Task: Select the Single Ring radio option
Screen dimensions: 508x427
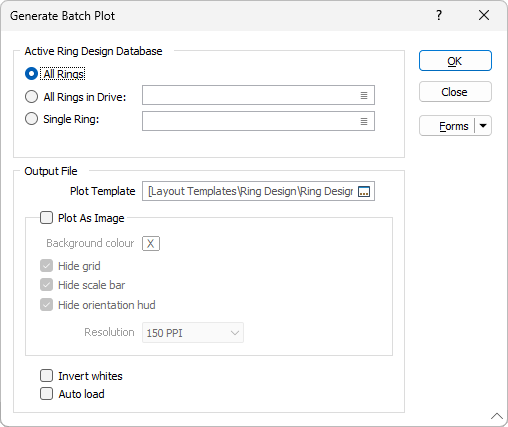Action: pos(31,119)
